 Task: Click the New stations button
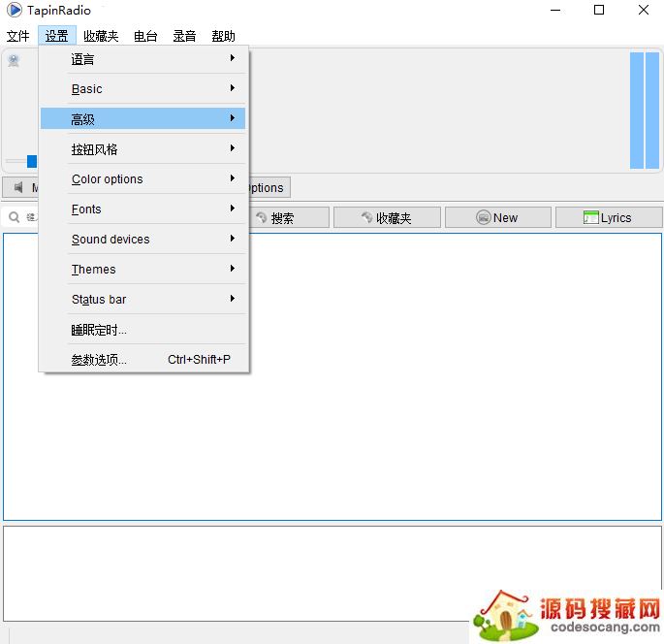click(497, 217)
